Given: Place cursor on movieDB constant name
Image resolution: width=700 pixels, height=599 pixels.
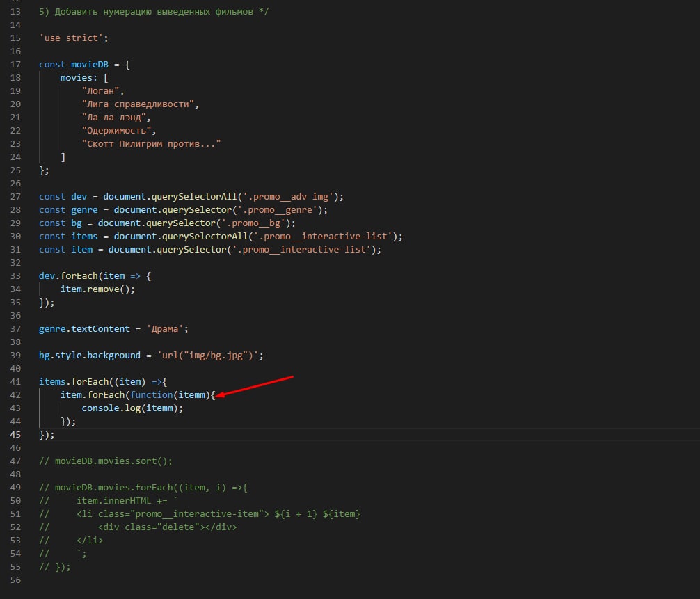Looking at the screenshot, I should [90, 64].
